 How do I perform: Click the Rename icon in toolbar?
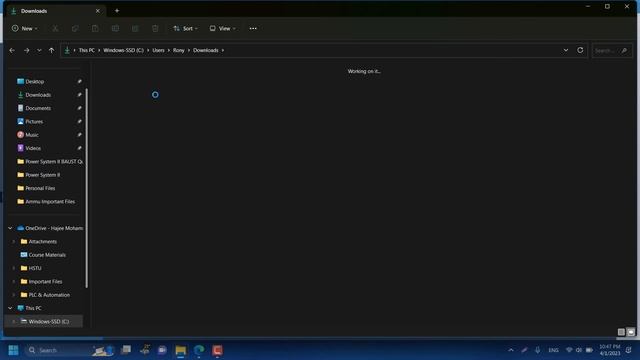coord(115,29)
